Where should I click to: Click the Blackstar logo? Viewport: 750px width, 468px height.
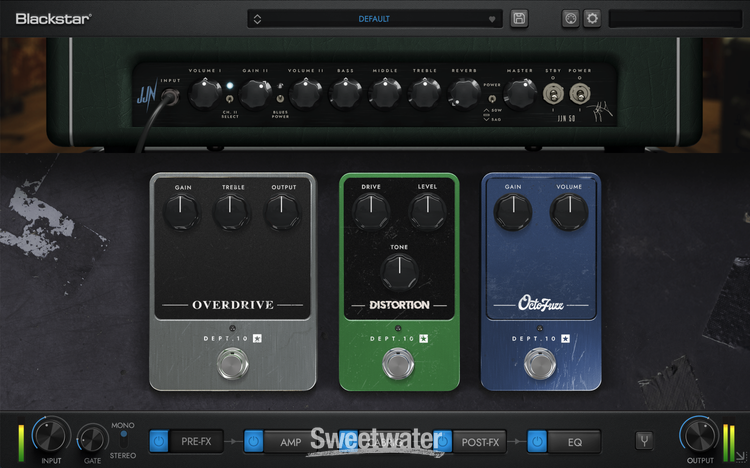coord(53,19)
